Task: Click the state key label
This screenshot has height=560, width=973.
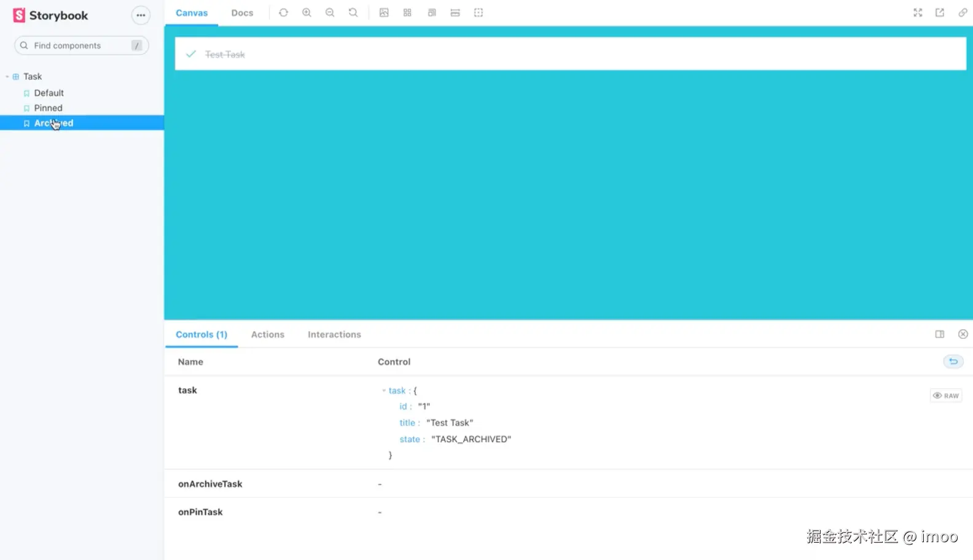Action: click(410, 440)
